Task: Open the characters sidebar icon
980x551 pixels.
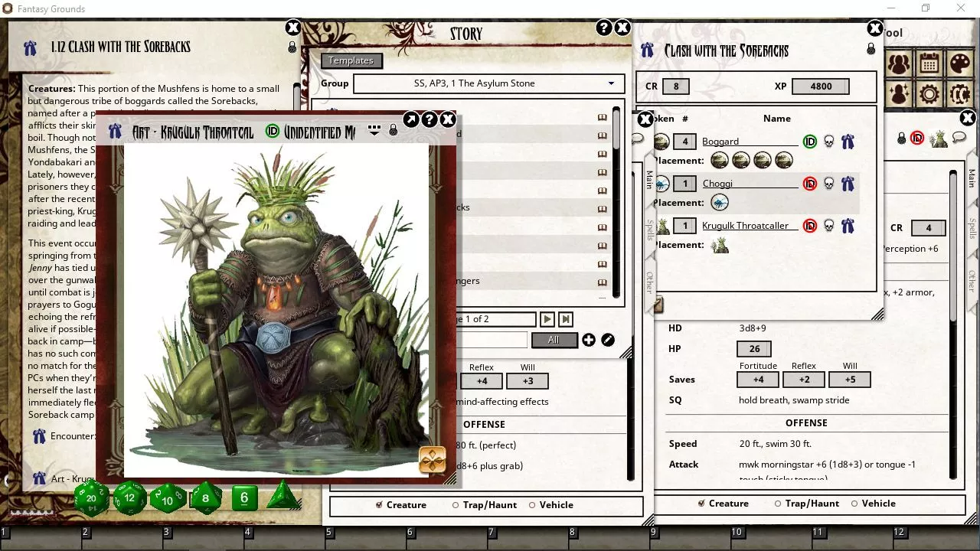Action: 900,64
